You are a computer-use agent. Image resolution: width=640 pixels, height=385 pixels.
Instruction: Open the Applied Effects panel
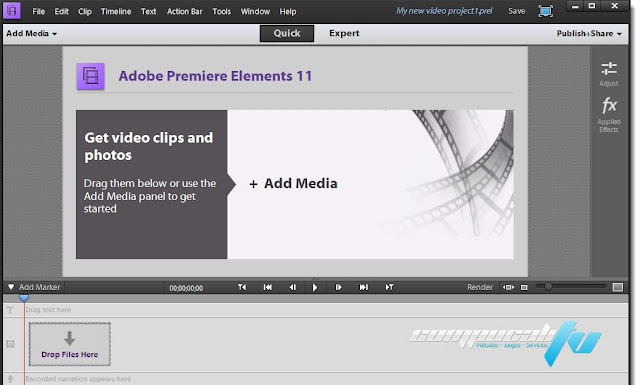coord(609,115)
